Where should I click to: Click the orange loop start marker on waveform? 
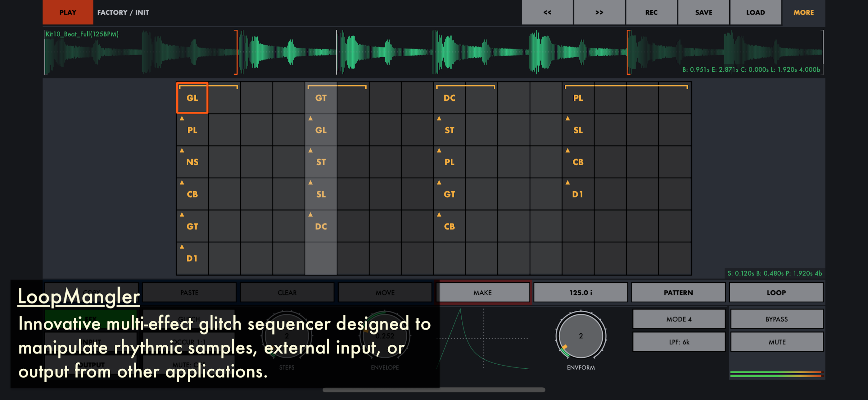(x=236, y=52)
